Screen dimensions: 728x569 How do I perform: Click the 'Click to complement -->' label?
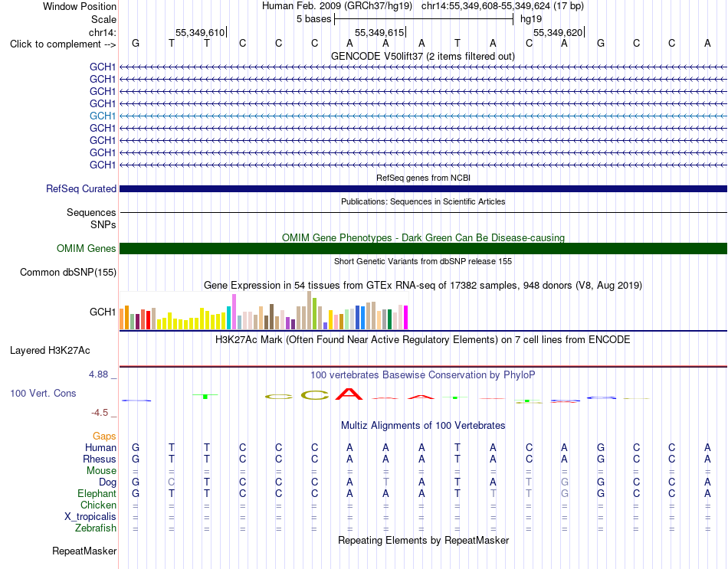point(63,44)
